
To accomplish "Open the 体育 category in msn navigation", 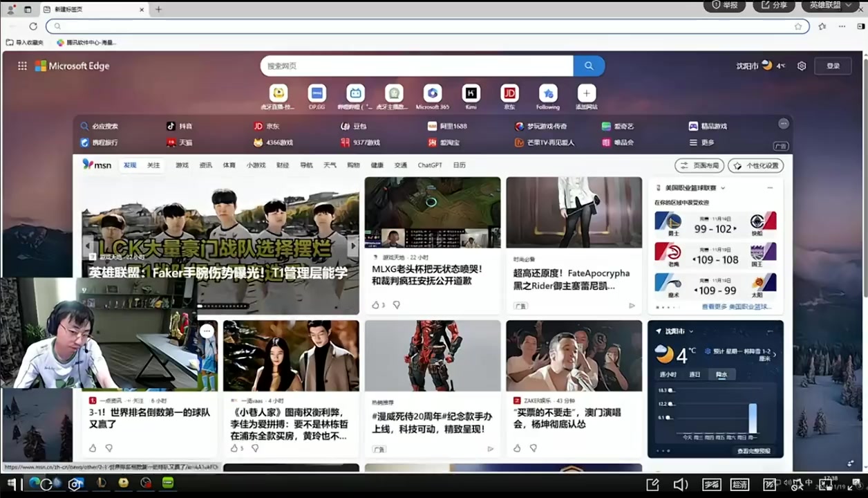I will pyautogui.click(x=229, y=165).
